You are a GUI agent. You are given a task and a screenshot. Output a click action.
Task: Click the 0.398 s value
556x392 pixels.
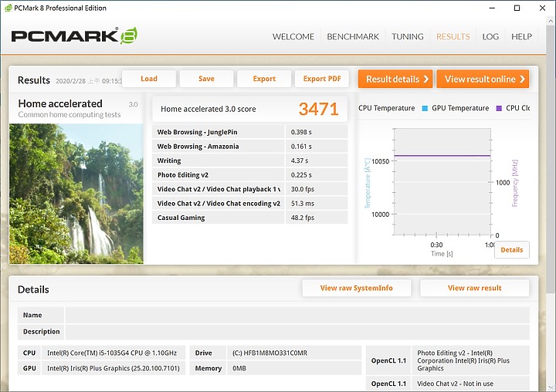coord(301,132)
